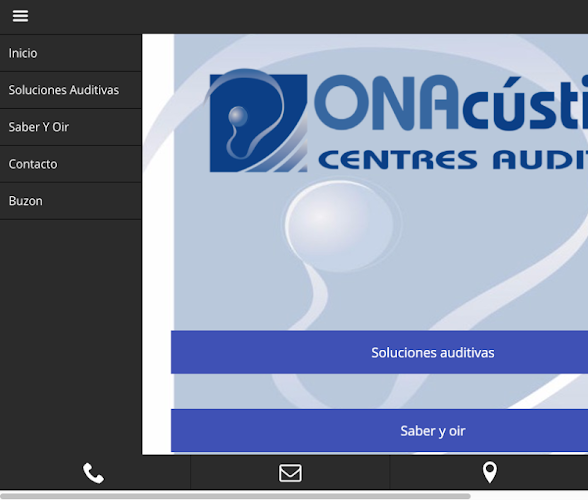Click the Centres Audit tagline text

click(453, 160)
